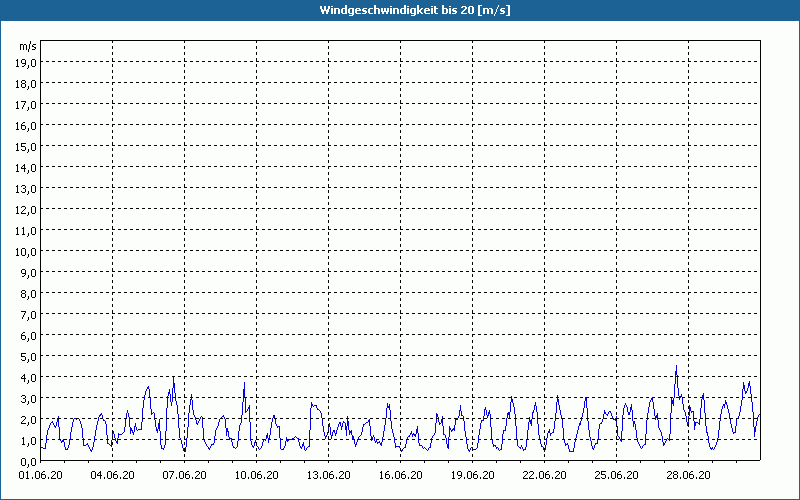Click the '1,0' y-axis label
The image size is (800, 500).
[28, 441]
